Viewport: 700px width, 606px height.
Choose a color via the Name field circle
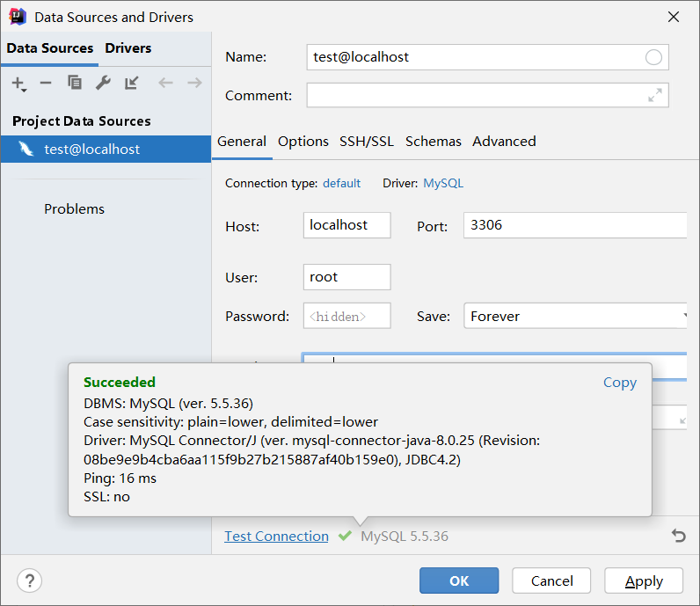click(x=653, y=57)
